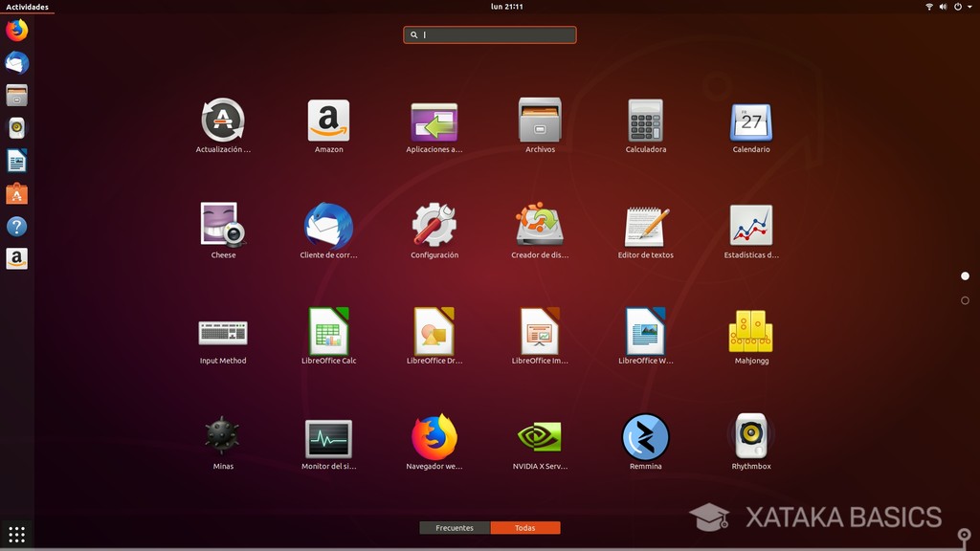
Task: Select the second page indicator dot
Action: [x=965, y=299]
